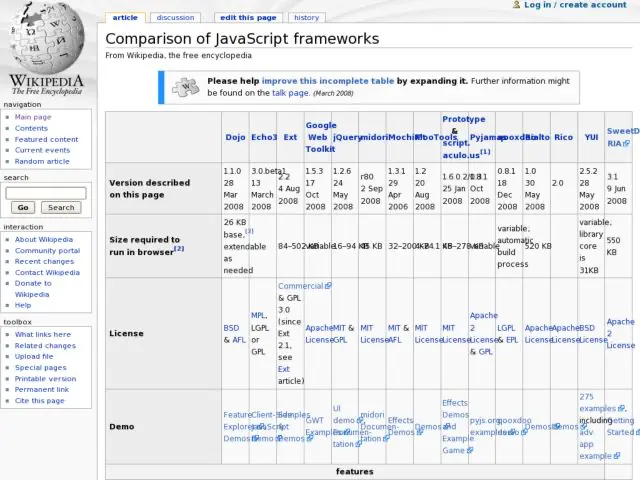Open the Echo3 column header link
The width and height of the screenshot is (640, 480).
pos(264,137)
